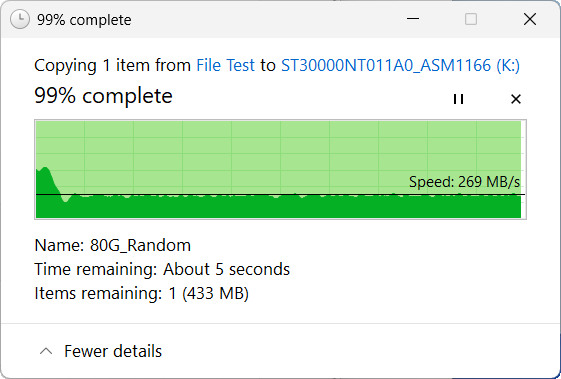Collapse the dialog with the Fewer details chevron
561x379 pixels.
(46, 351)
